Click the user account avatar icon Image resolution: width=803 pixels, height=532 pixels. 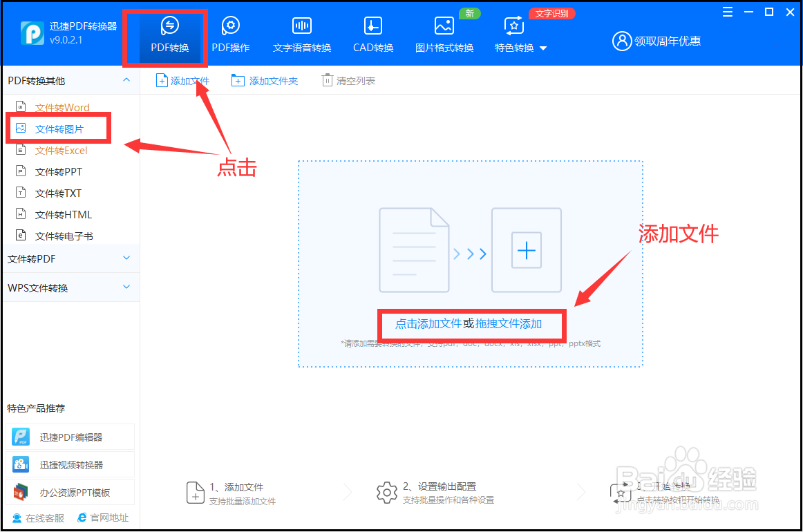click(622, 41)
